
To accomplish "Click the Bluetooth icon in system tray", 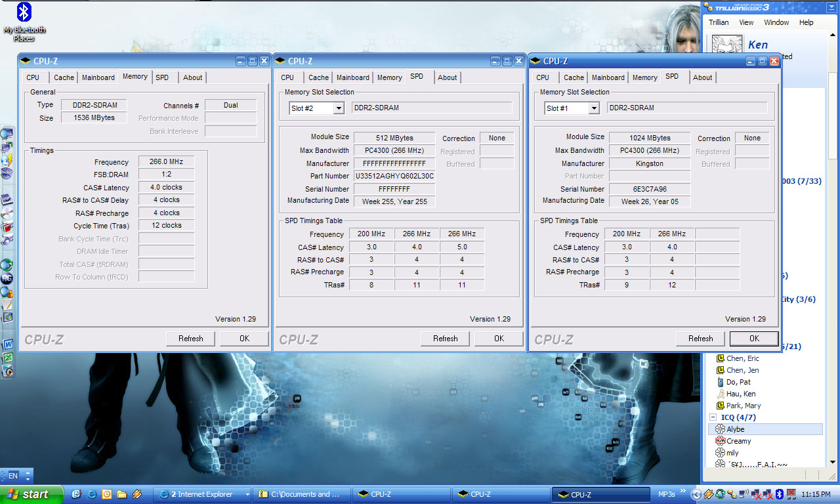I will [x=780, y=494].
